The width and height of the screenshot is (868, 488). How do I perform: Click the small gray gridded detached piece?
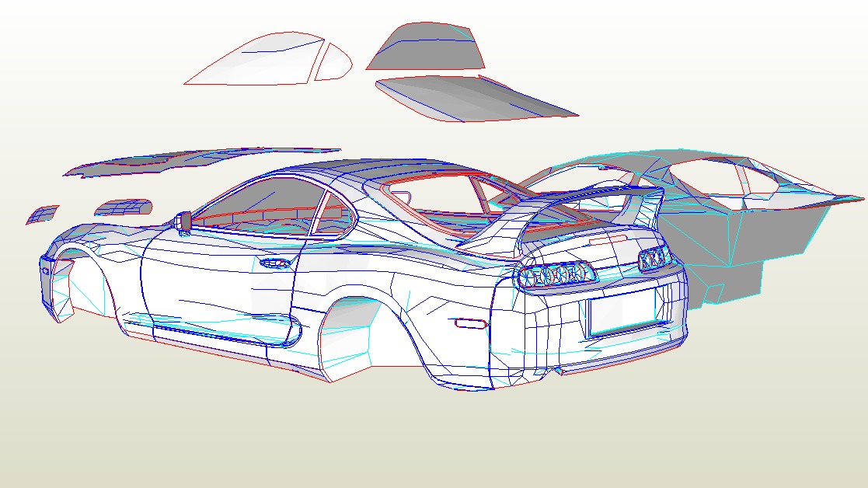pos(123,207)
